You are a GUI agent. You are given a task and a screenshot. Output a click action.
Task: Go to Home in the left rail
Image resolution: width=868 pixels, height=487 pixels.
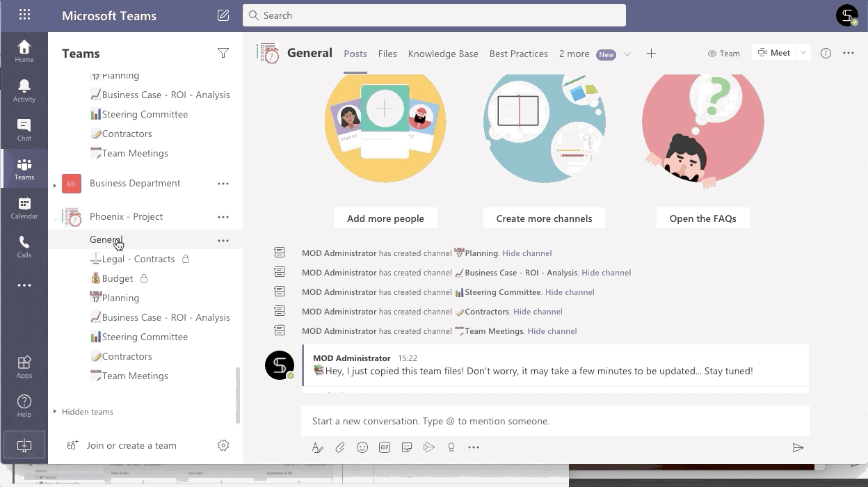pos(24,51)
